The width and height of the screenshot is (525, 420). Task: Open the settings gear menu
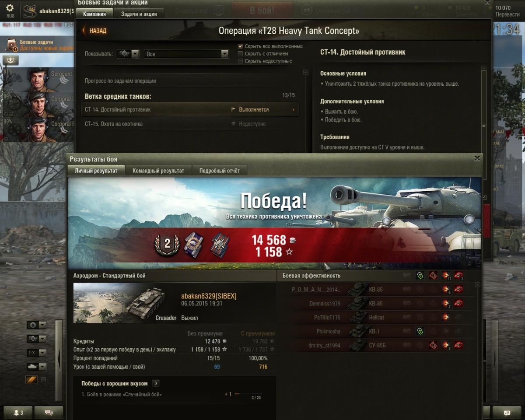(10, 8)
